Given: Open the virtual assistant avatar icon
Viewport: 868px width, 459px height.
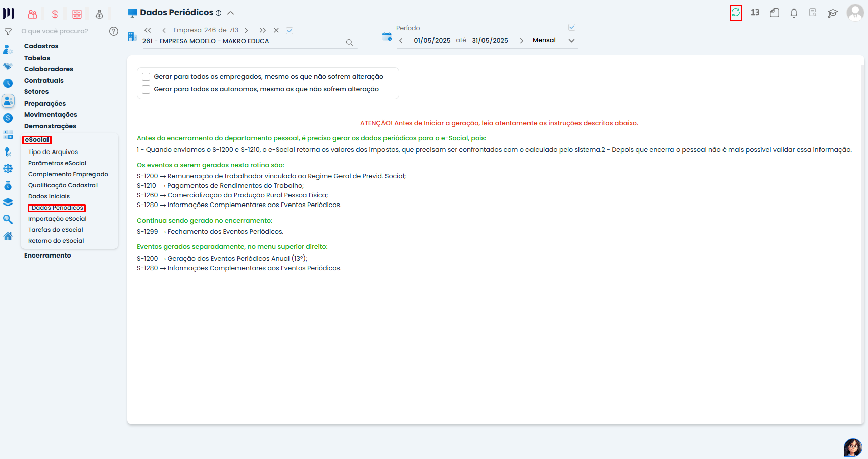Looking at the screenshot, I should (x=852, y=447).
